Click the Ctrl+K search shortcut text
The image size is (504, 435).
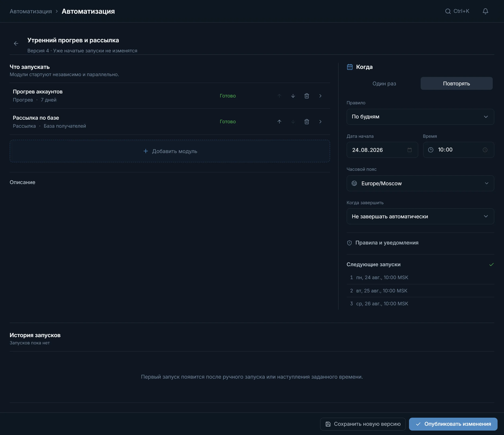[x=461, y=11]
